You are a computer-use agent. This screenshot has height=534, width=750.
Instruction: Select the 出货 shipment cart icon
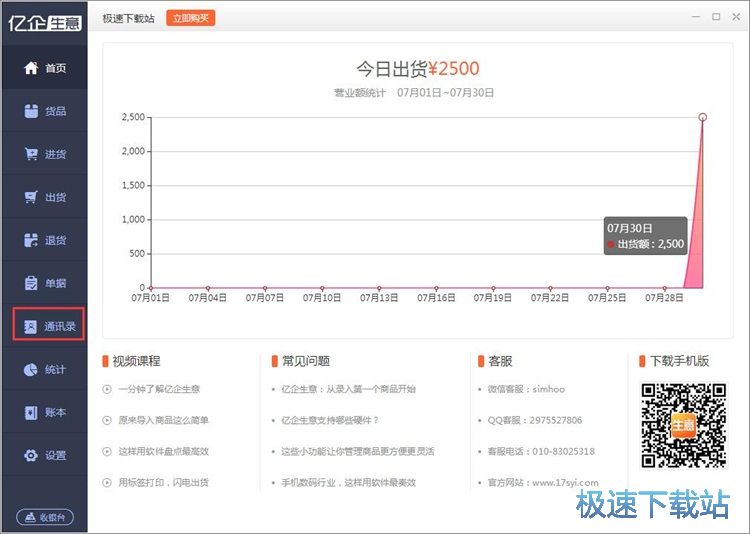(x=31, y=197)
